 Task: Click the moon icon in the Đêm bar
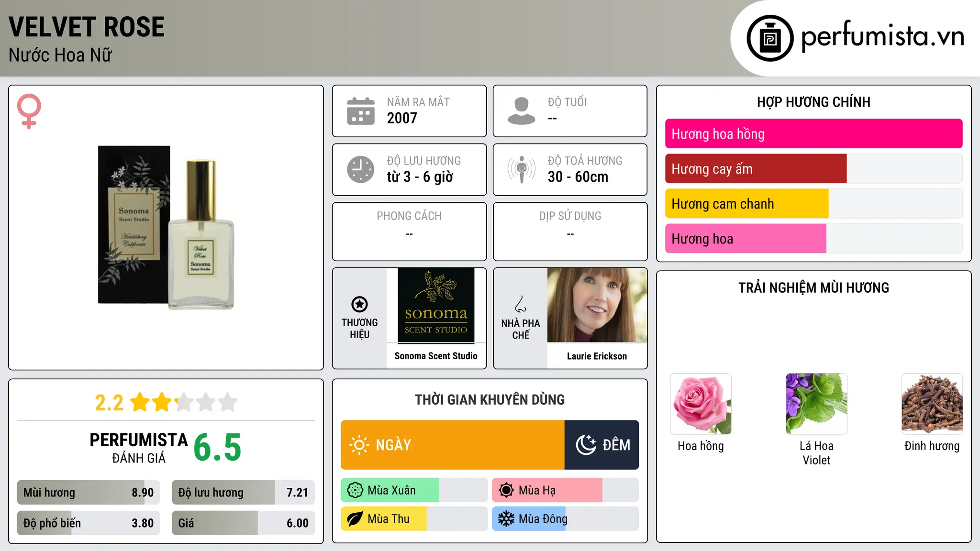point(586,445)
